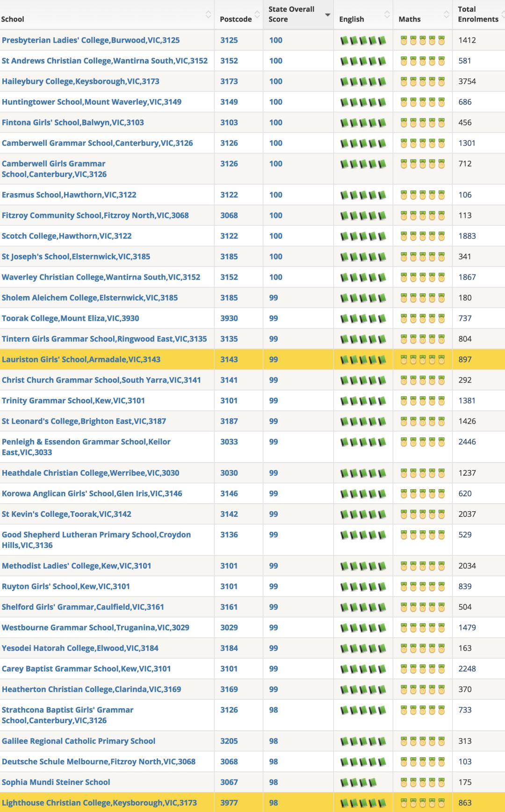505x812 pixels.
Task: Sort by Postcode column header
Action: coord(238,14)
